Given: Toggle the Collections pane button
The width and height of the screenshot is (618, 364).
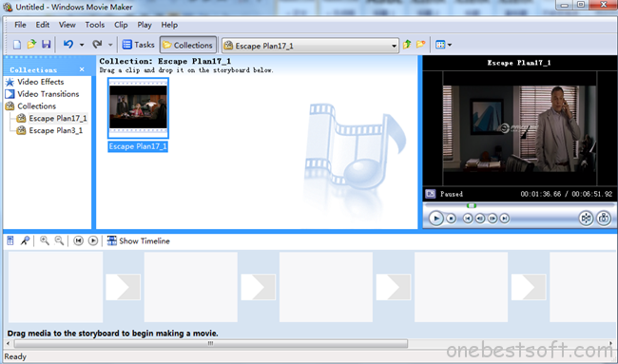Looking at the screenshot, I should tap(188, 45).
